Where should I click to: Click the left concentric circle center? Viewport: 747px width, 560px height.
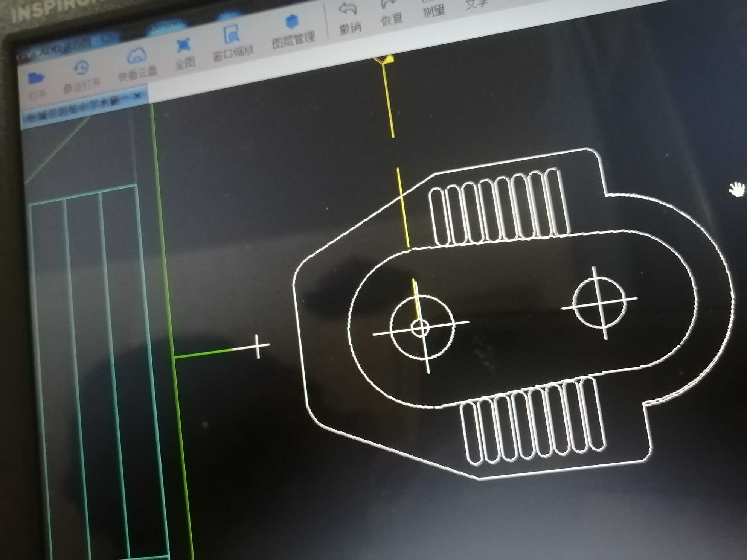[421, 327]
